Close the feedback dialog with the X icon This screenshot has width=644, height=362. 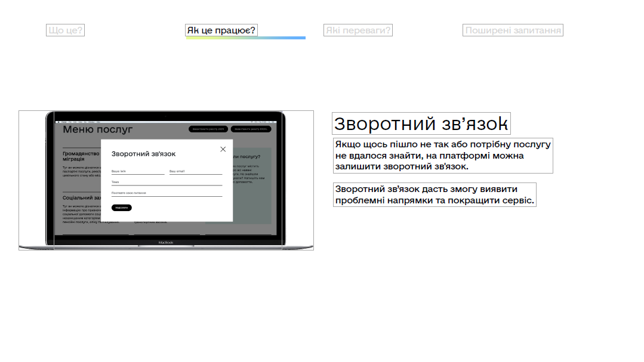[223, 149]
